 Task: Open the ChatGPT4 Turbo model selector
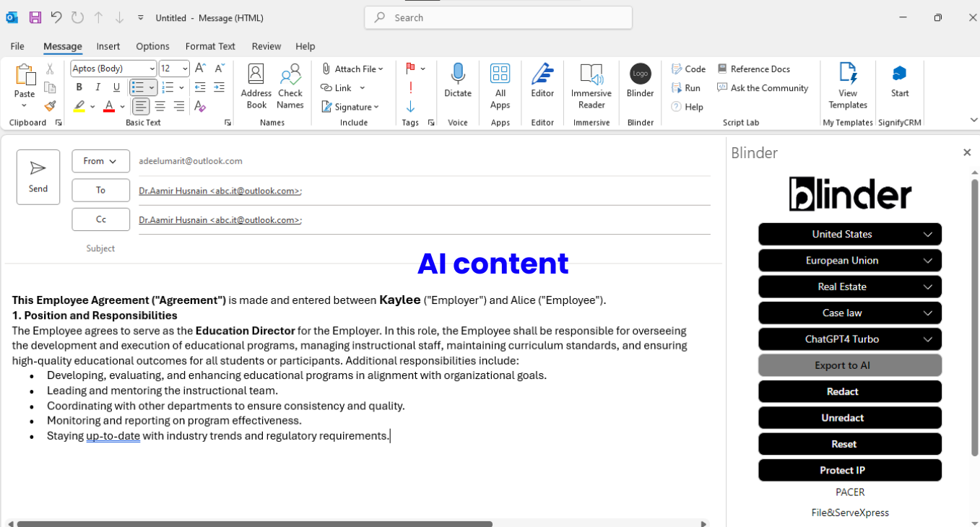point(849,339)
